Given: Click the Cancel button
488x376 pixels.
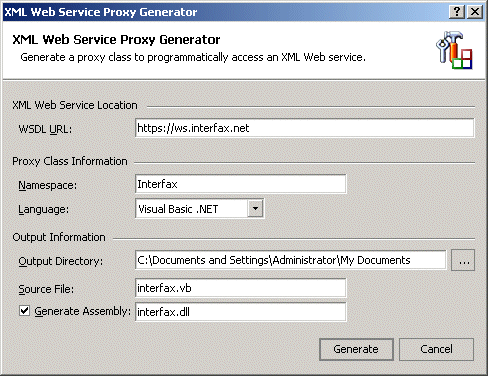Looking at the screenshot, I should coord(436,349).
